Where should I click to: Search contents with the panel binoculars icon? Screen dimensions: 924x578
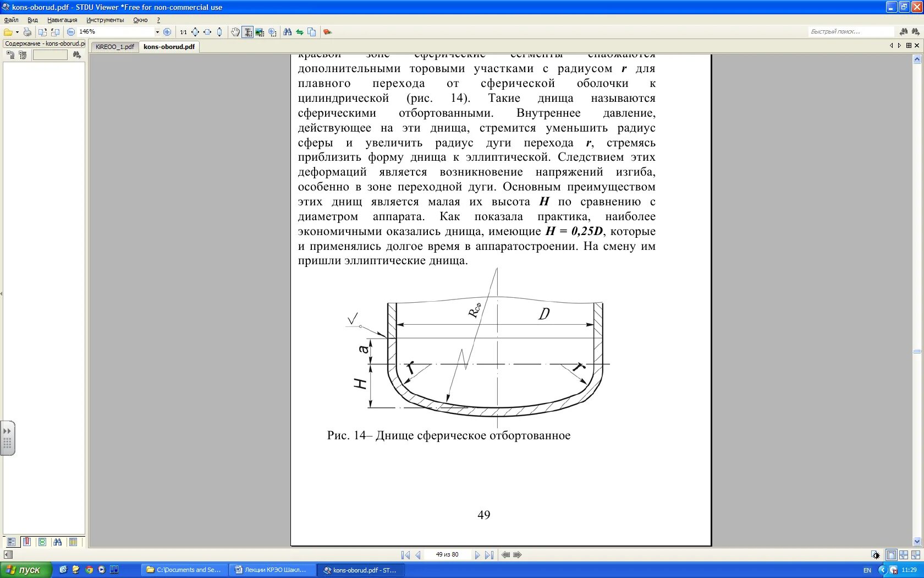pos(76,55)
